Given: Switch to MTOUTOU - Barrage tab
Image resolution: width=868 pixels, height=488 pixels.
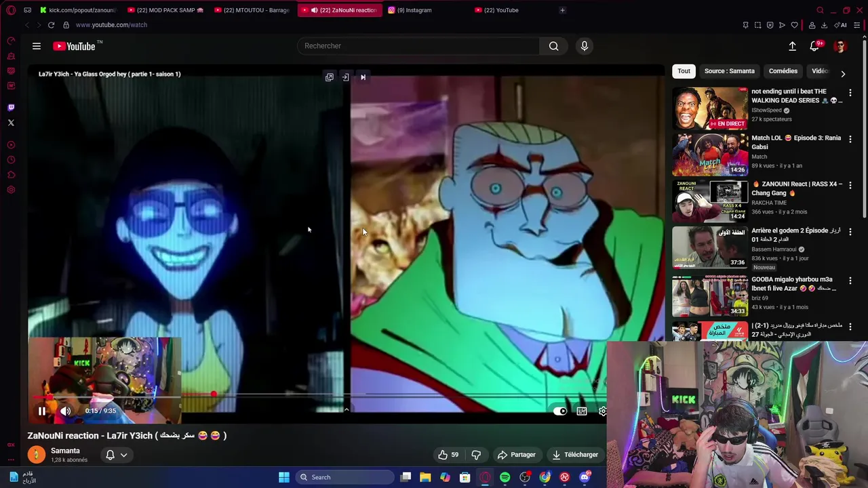Looking at the screenshot, I should click(x=252, y=10).
